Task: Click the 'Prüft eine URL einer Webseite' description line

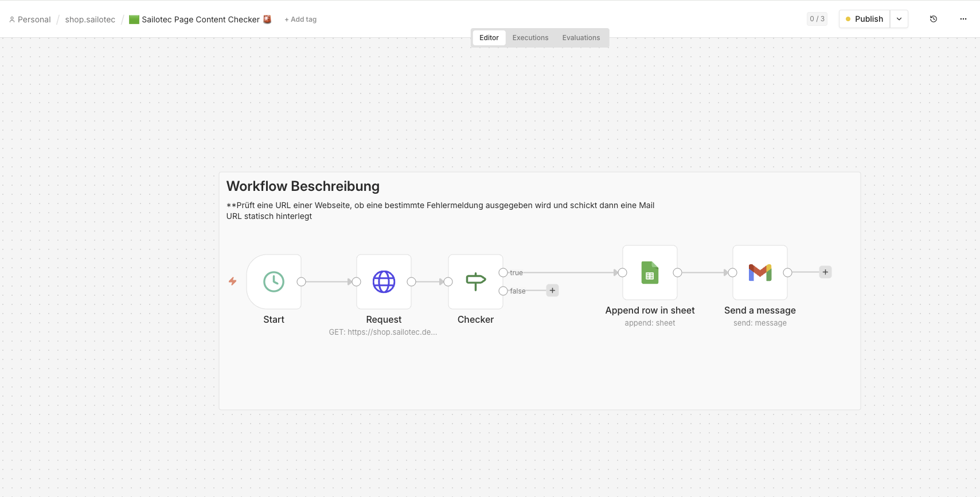Action: (440, 205)
